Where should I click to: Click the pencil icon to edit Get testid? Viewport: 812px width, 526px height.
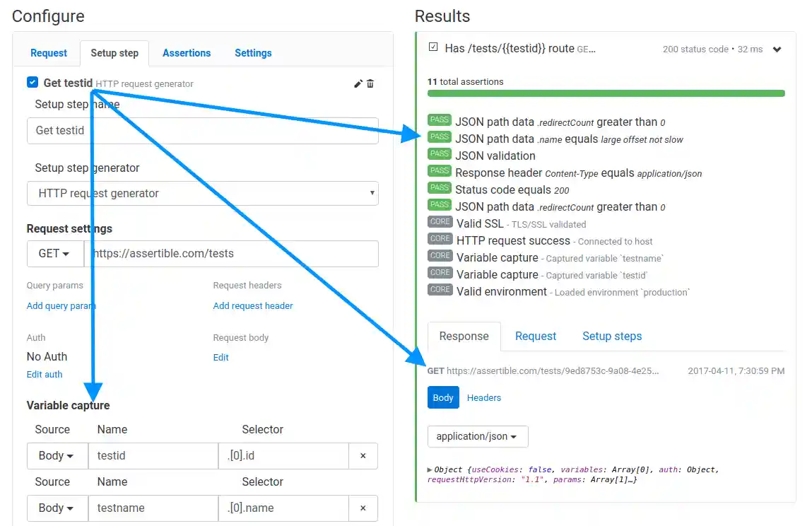(358, 83)
